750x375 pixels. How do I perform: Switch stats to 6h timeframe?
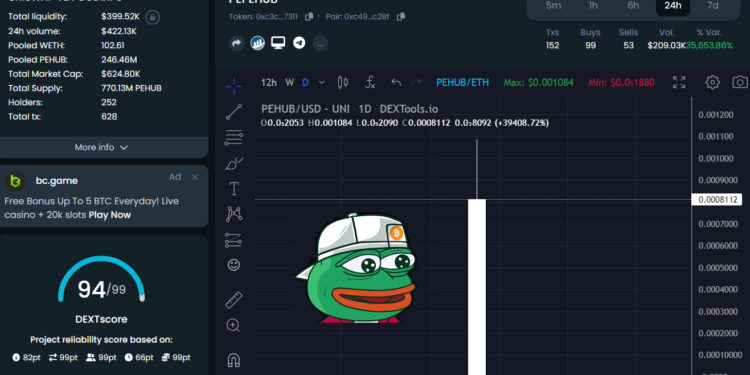coord(633,5)
